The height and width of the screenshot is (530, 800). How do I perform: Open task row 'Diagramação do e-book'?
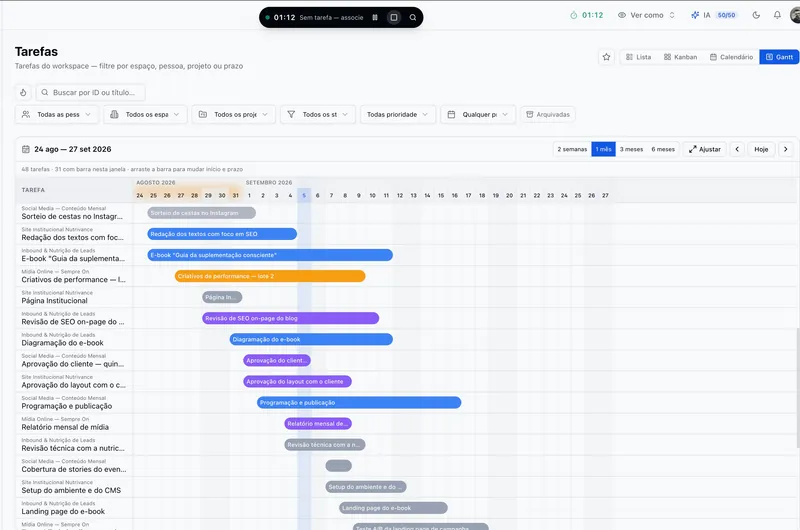point(74,339)
